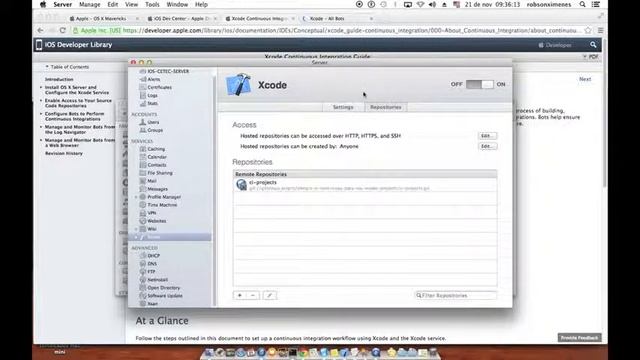The height and width of the screenshot is (360, 640).
Task: Go to Next documentation page
Action: click(585, 79)
